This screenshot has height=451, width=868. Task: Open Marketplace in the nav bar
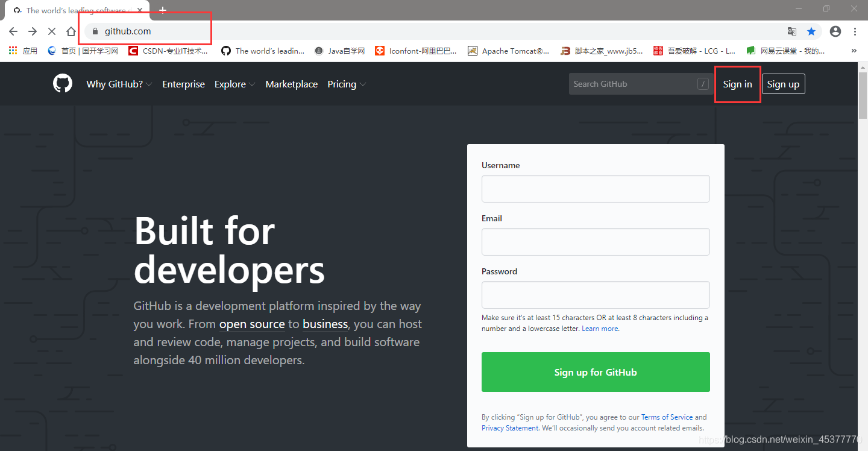pyautogui.click(x=291, y=84)
